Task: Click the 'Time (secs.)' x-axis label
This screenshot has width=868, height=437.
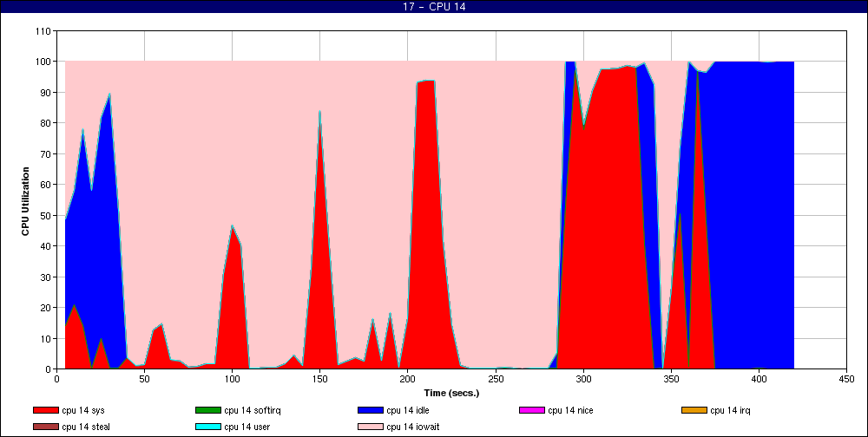Action: (x=451, y=394)
